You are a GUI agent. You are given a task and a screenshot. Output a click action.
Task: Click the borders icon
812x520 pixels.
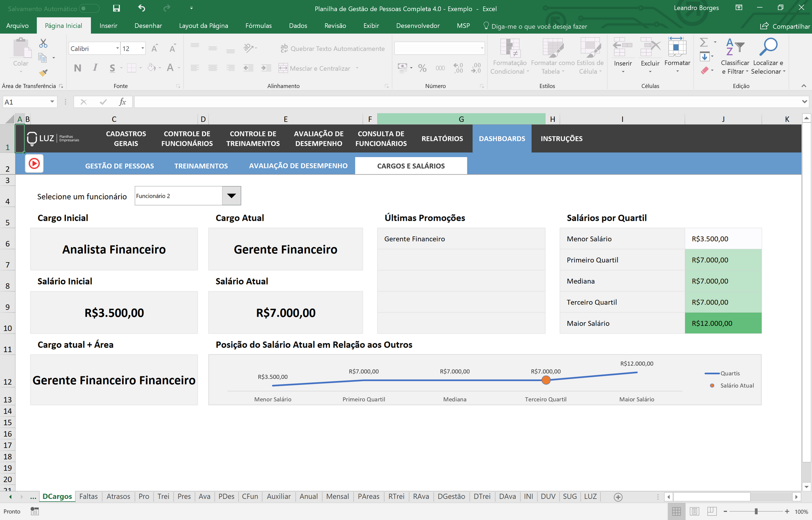click(132, 68)
